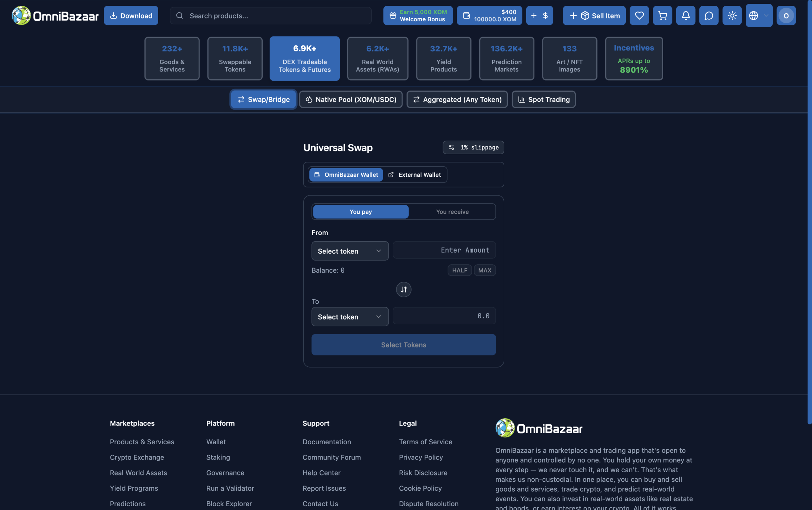Toggle light theme sun icon

732,16
